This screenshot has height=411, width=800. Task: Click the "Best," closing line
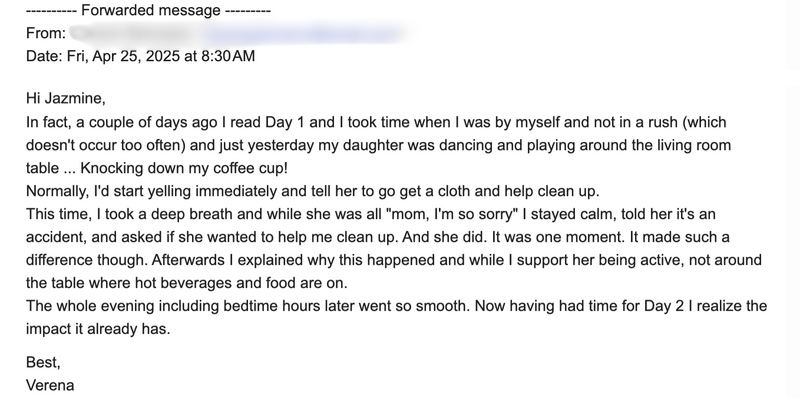(44, 363)
